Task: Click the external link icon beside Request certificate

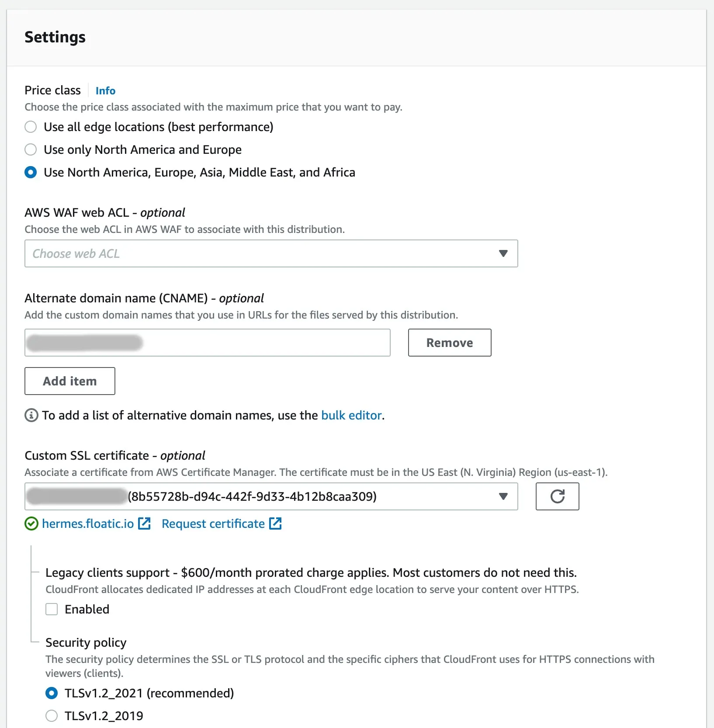Action: point(275,523)
